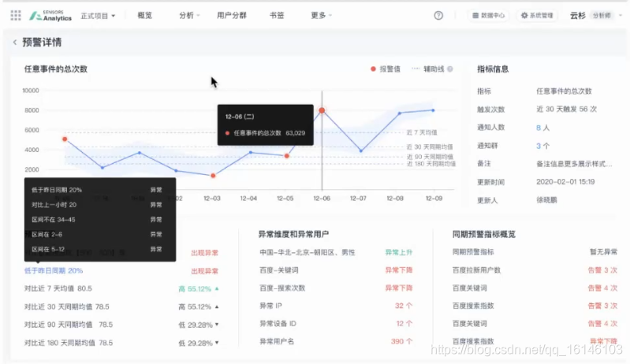
Task: Click the 中国-华北-北京-朝阳区、男性 row
Action: pyautogui.click(x=336, y=252)
